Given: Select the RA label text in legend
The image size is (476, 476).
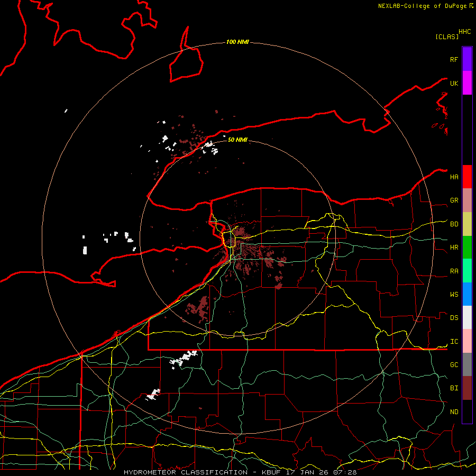Looking at the screenshot, I should click(454, 271).
